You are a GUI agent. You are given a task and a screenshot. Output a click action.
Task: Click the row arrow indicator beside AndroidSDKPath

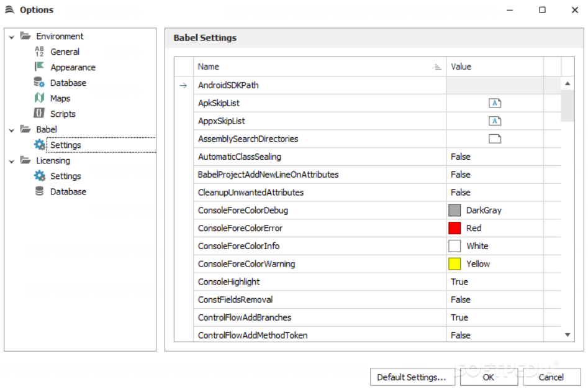pyautogui.click(x=183, y=86)
